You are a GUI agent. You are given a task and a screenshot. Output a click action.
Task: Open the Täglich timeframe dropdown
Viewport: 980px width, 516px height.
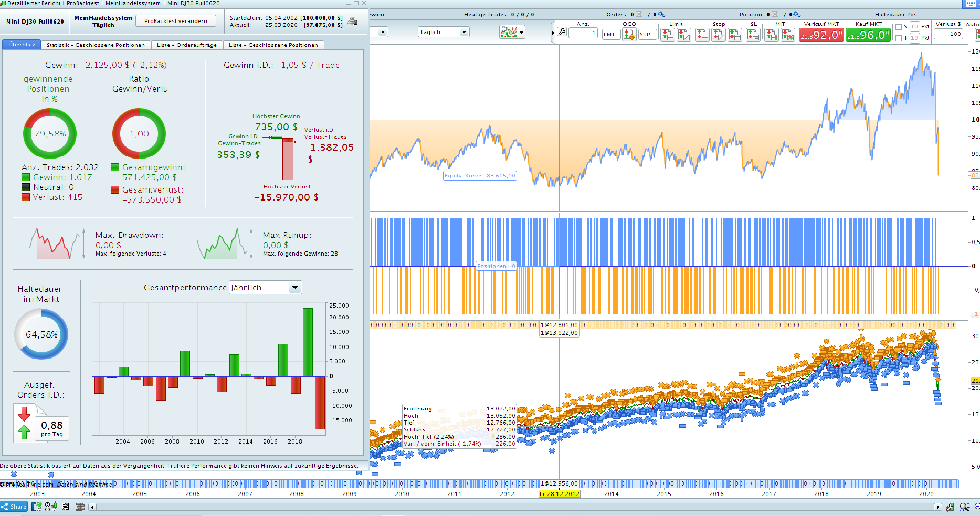pos(443,32)
